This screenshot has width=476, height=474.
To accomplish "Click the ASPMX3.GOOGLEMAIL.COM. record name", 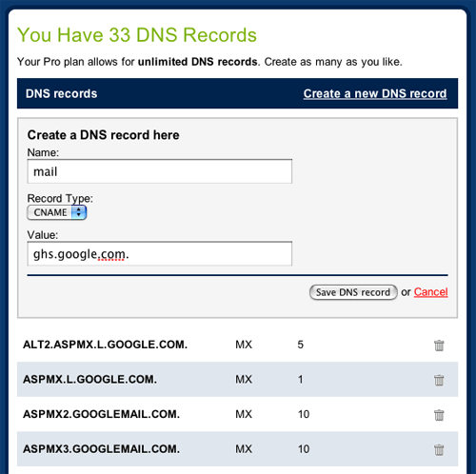I will click(x=101, y=449).
